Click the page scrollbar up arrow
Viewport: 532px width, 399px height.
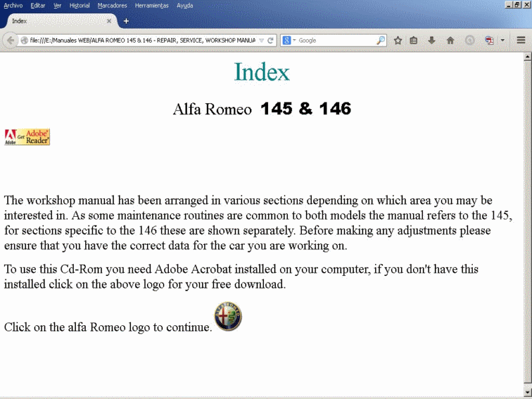tap(527, 57)
